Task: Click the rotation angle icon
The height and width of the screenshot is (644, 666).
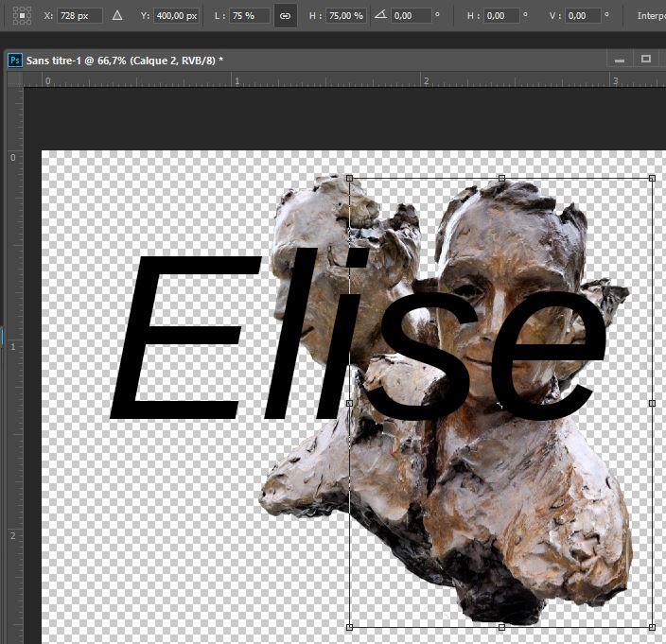Action: click(x=379, y=16)
